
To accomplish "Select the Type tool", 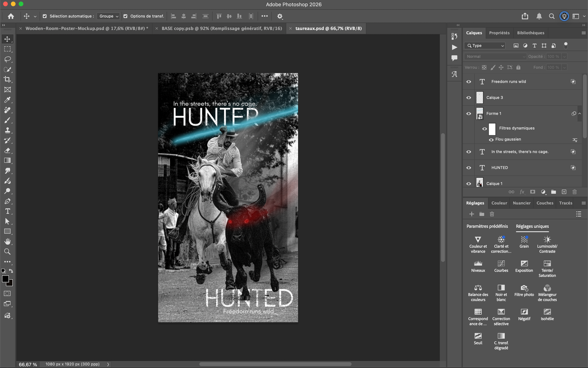I will point(8,211).
